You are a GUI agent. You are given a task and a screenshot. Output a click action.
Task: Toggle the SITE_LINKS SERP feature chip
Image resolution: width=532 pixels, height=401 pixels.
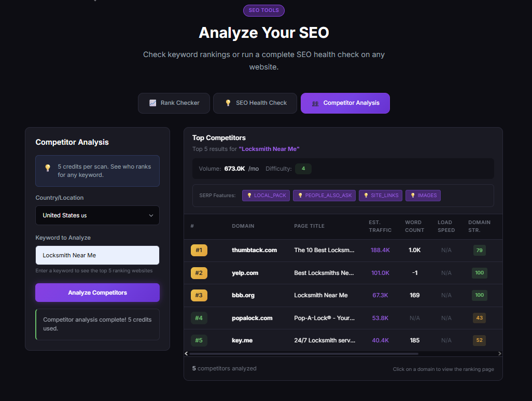[x=382, y=195]
